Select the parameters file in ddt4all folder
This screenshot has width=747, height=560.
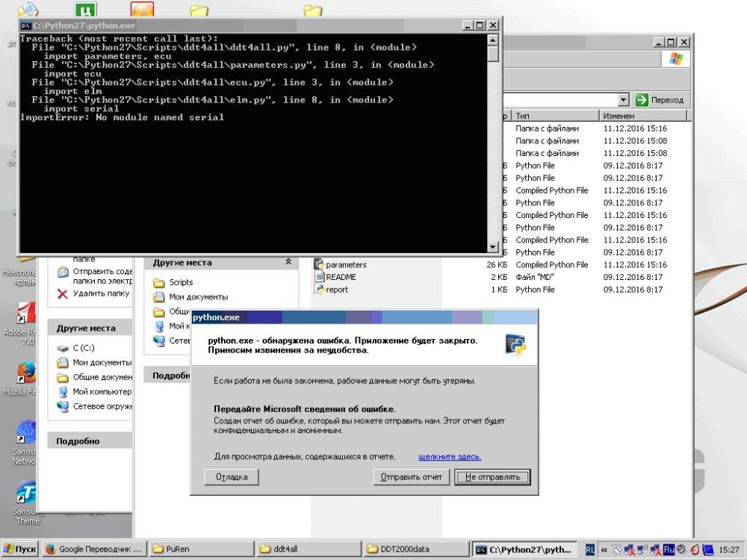[341, 265]
